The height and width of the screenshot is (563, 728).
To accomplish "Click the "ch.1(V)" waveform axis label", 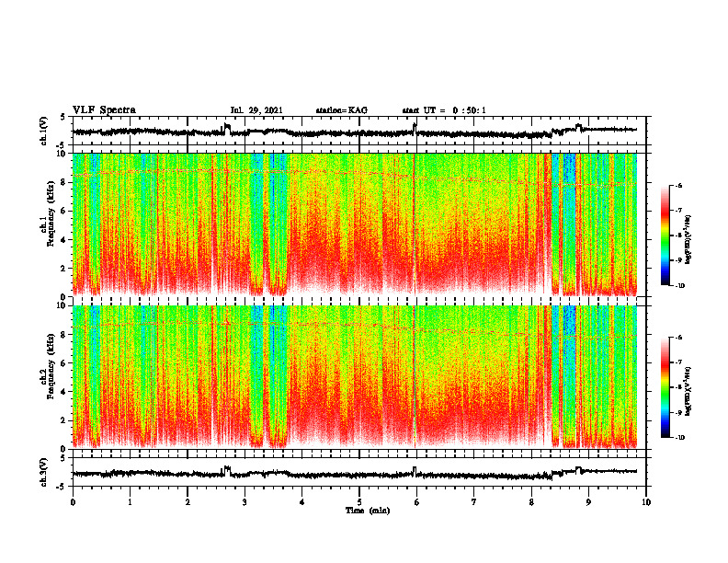I will coord(44,131).
